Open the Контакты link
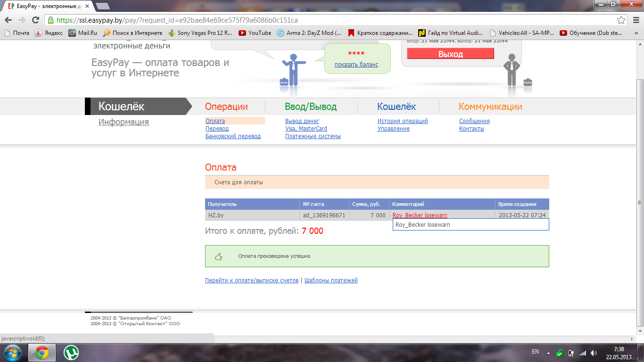Viewport: 644px width, 362px height. (471, 129)
